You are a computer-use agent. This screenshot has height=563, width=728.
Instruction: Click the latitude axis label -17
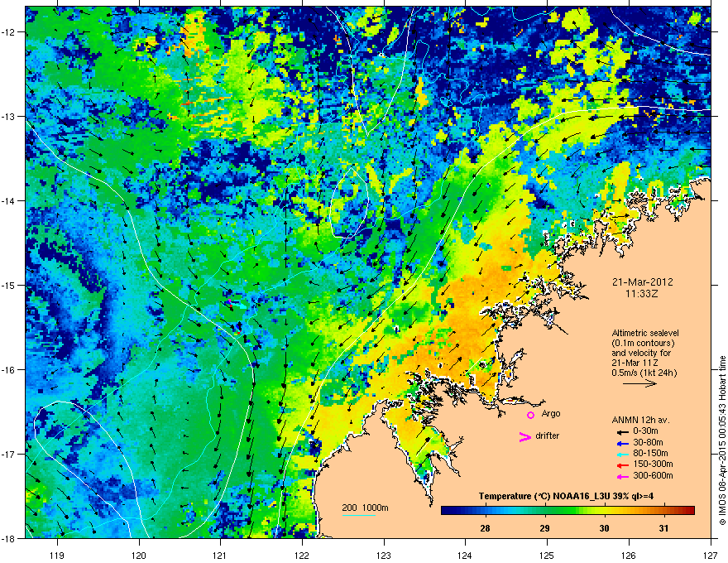pos(8,454)
